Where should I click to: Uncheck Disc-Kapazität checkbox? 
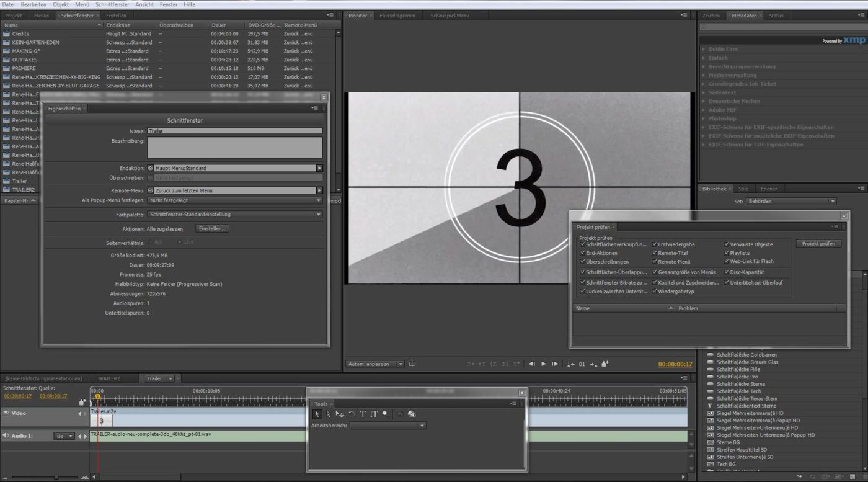727,272
